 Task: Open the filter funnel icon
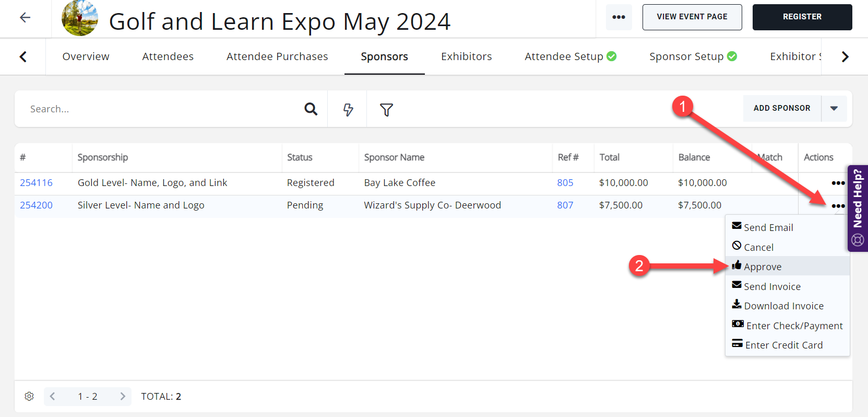tap(386, 109)
